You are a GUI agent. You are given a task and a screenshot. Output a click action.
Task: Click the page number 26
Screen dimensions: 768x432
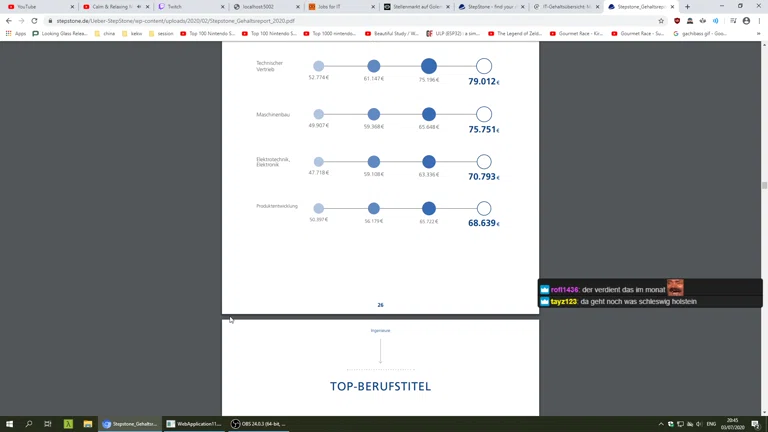[381, 305]
